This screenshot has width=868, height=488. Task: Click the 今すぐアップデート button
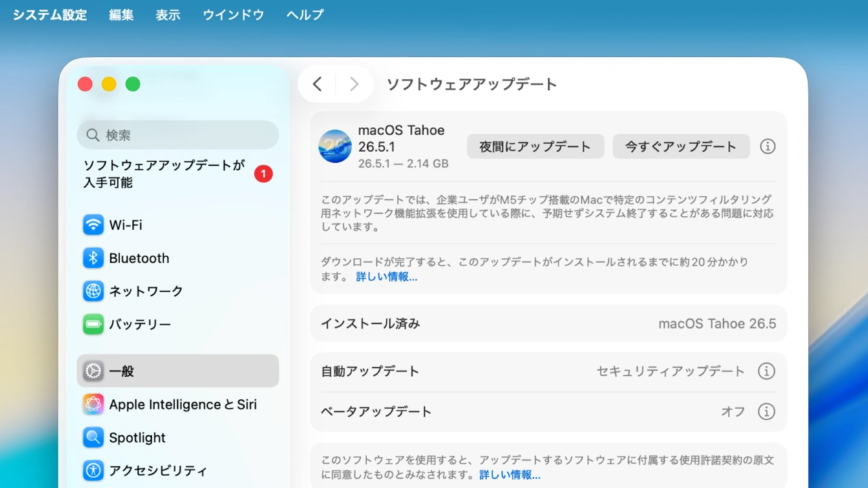tap(681, 146)
